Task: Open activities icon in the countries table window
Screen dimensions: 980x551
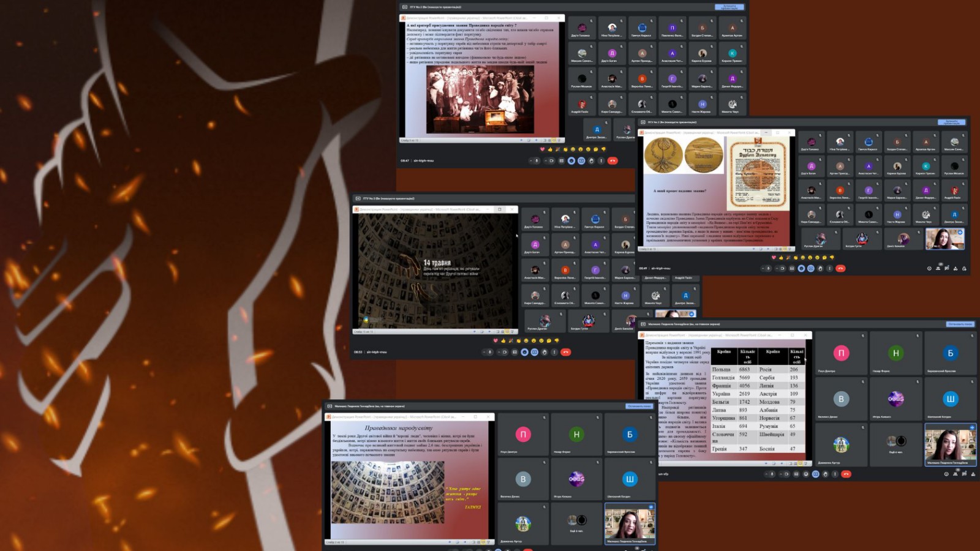Action: pyautogui.click(x=973, y=474)
